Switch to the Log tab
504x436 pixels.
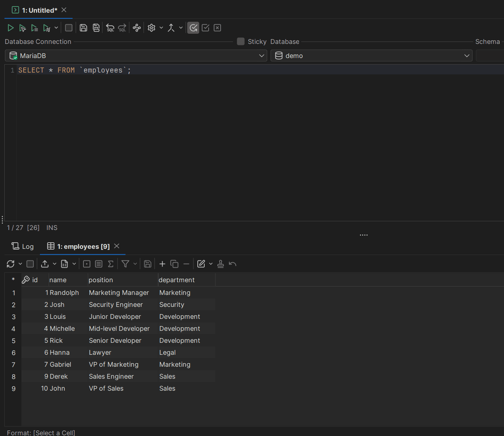[22, 246]
